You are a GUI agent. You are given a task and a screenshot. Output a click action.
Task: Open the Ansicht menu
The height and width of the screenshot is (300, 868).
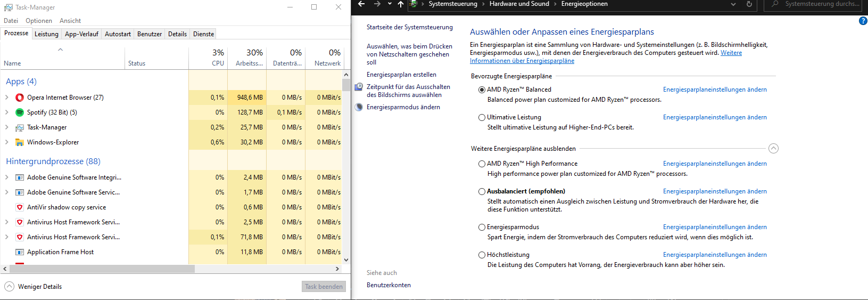[70, 21]
